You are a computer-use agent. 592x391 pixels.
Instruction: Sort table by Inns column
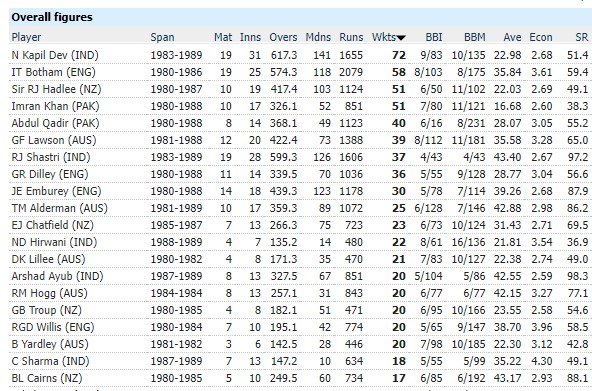pyautogui.click(x=250, y=37)
